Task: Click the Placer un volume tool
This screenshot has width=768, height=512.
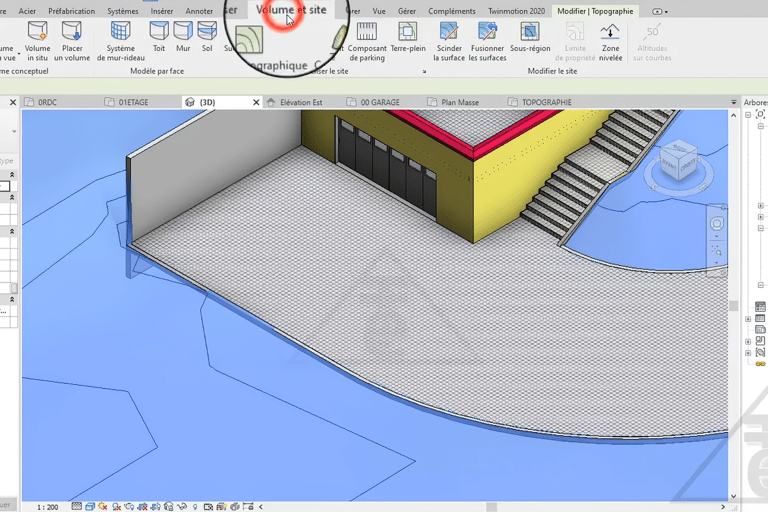Action: pyautogui.click(x=72, y=41)
